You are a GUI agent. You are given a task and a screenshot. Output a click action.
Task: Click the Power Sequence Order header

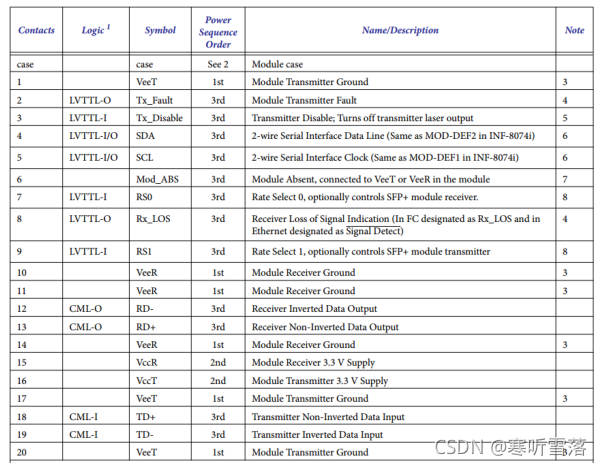(218, 32)
